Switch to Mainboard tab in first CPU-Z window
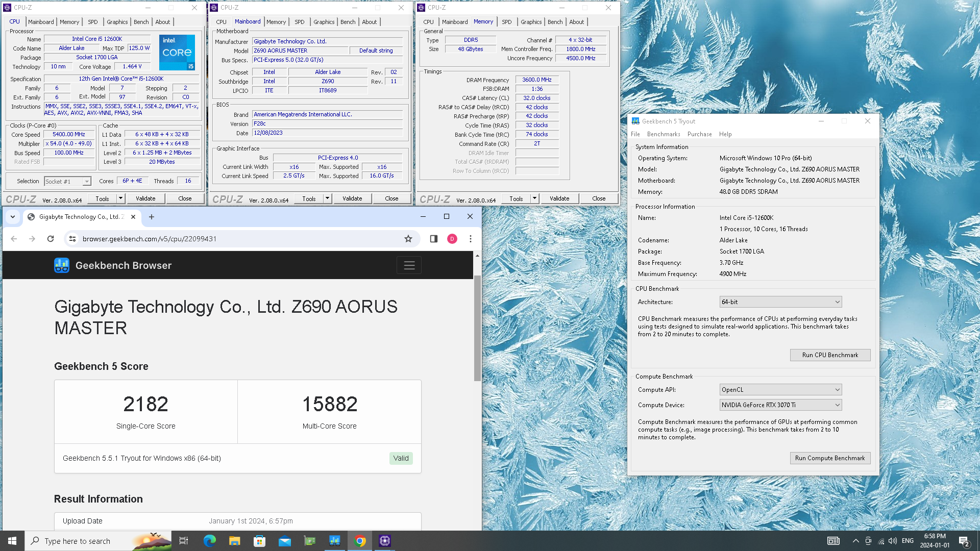Viewport: 980px width, 551px height. point(41,22)
